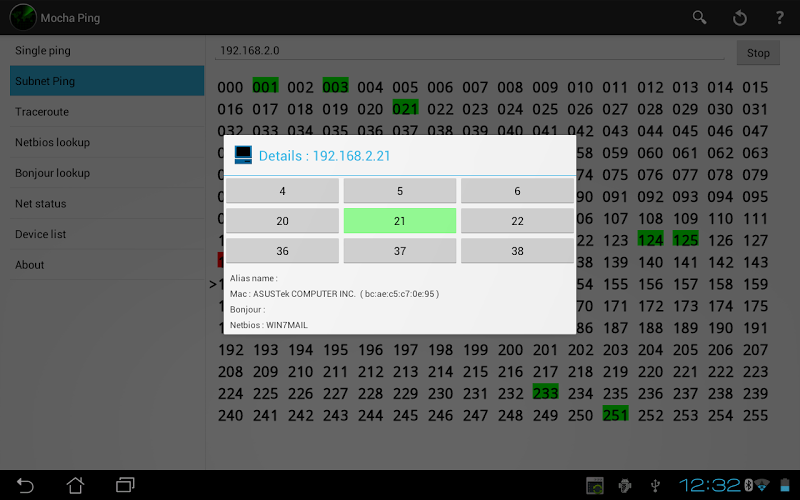Tap green host 003 in grid
The image size is (800, 500).
[335, 86]
